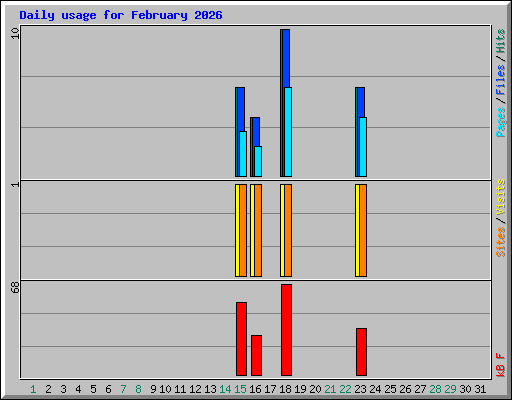Viewport: 512px width, 400px height.
Task: Click day label '16' on the x-axis
Action: click(x=255, y=389)
